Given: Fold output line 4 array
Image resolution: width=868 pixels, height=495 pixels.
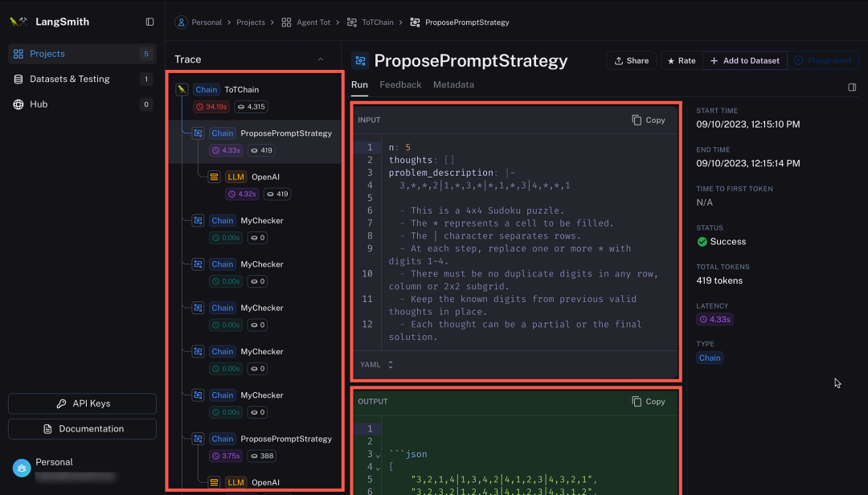Looking at the screenshot, I should [378, 468].
